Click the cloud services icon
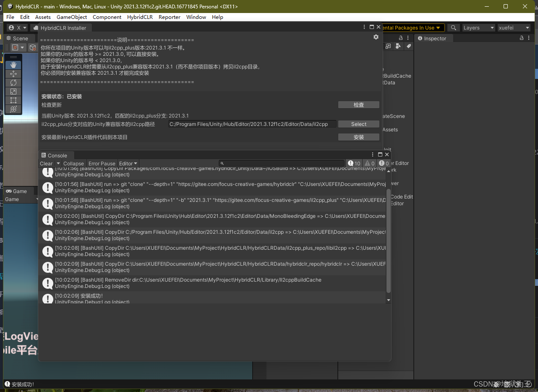The image size is (538, 392). coord(35,28)
